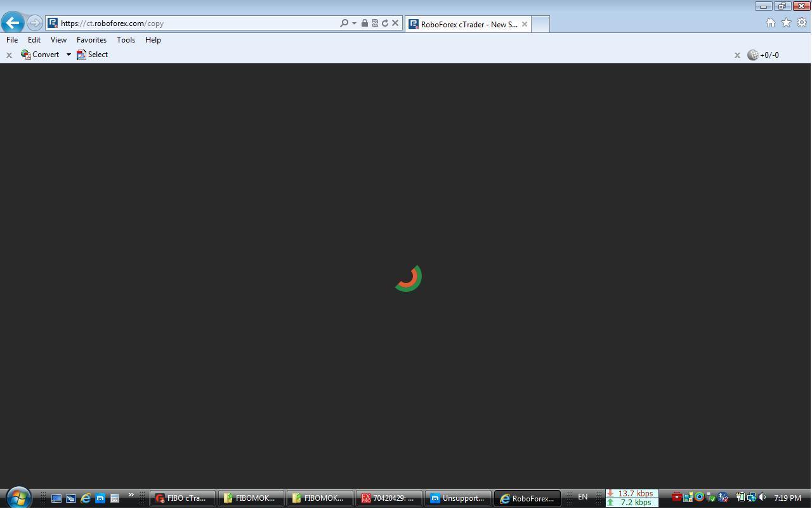Screen dimensions: 812x509
Task: Launch Maxthon from quick launch
Action: tap(100, 499)
